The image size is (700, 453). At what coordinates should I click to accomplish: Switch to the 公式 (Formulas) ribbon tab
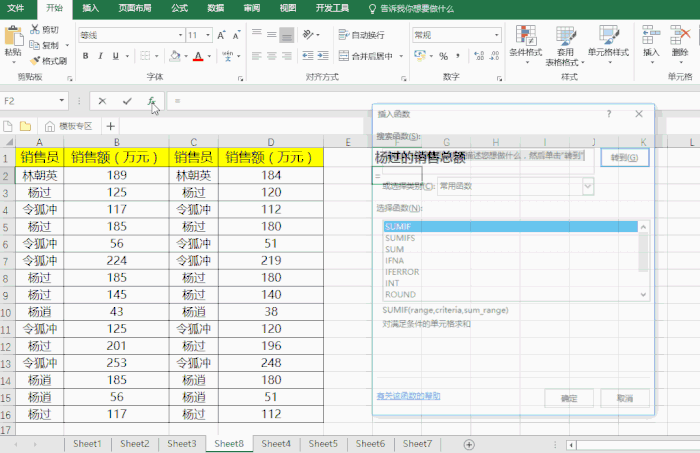point(179,7)
